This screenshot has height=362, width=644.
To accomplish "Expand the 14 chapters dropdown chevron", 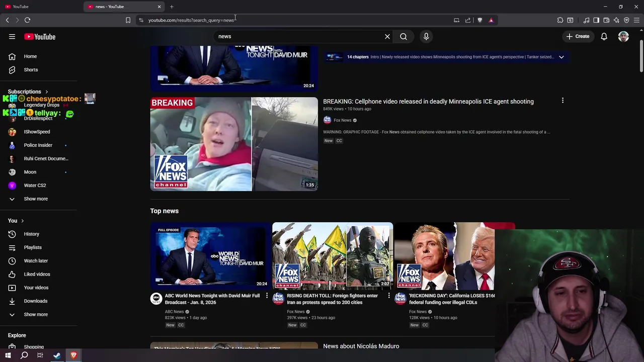I will pos(561,57).
